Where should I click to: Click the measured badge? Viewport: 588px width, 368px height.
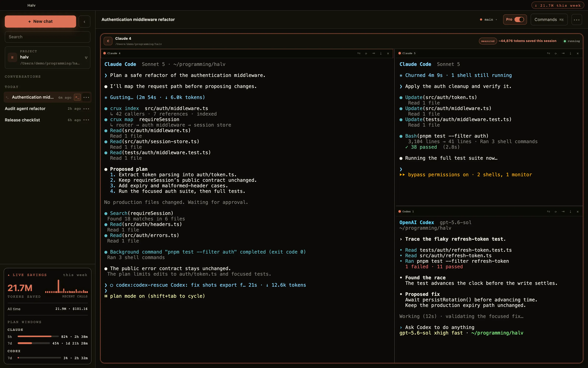tap(488, 41)
